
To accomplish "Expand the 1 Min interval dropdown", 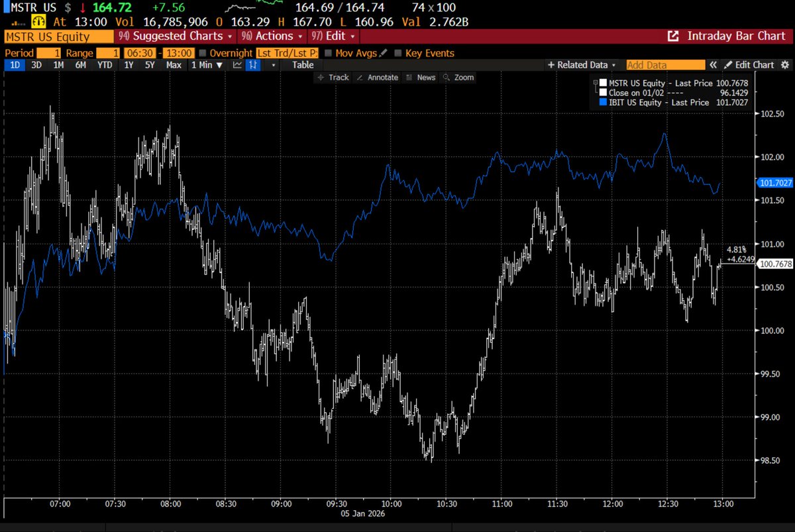I will (x=206, y=65).
